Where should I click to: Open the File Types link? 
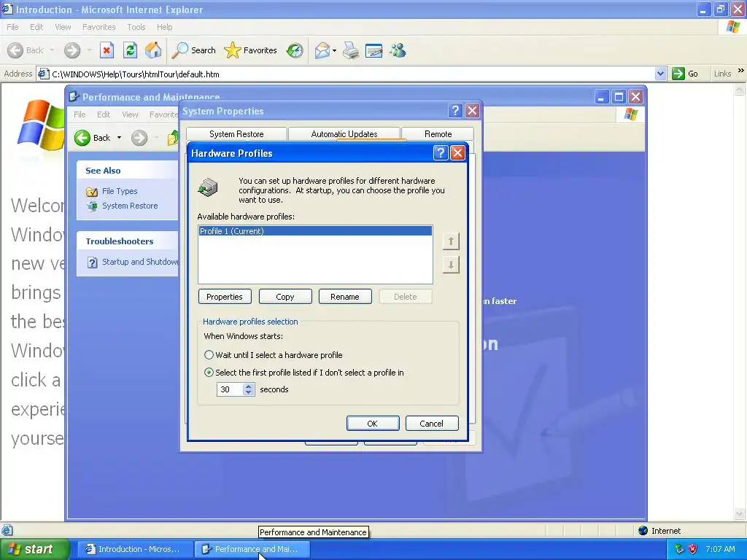(x=120, y=191)
